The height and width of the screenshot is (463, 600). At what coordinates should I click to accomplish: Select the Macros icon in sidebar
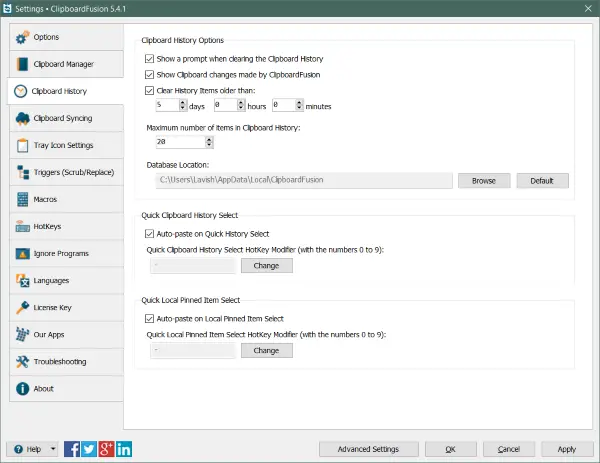[23, 199]
